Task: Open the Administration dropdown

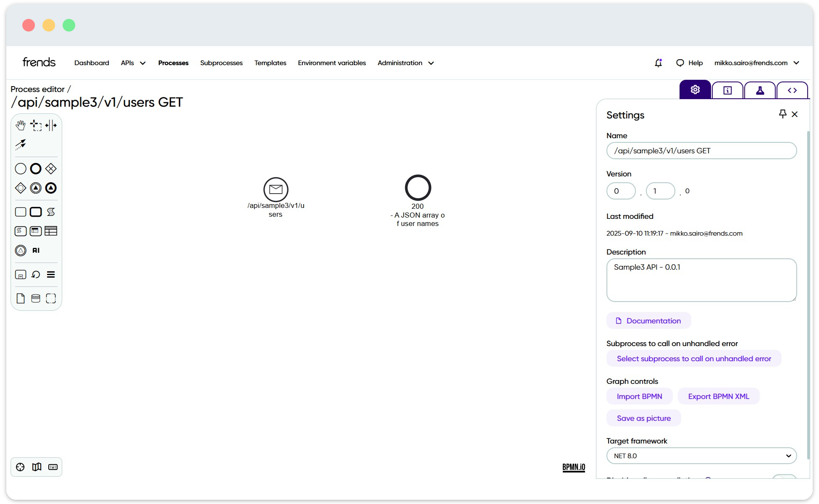Action: coord(405,63)
